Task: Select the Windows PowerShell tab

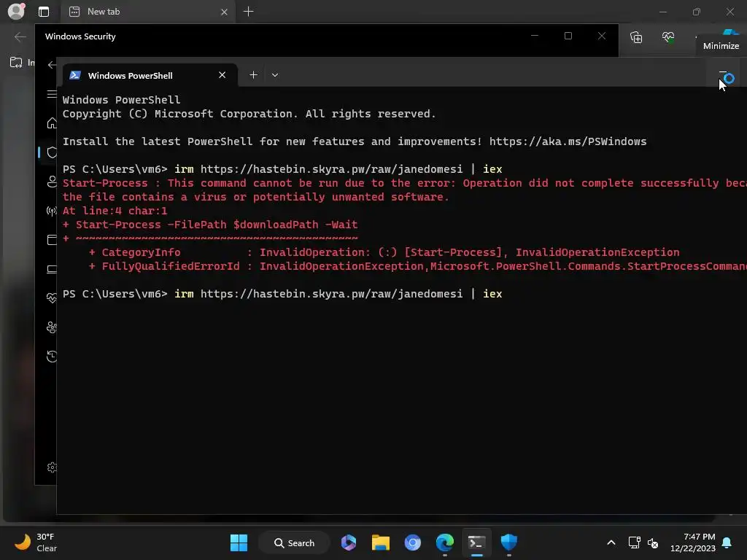Action: point(150,75)
